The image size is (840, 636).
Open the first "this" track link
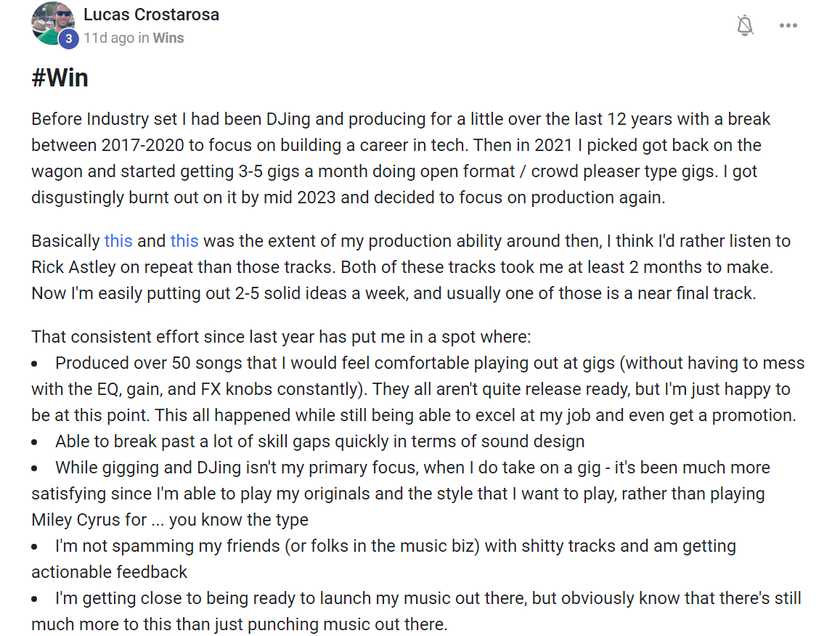point(118,241)
